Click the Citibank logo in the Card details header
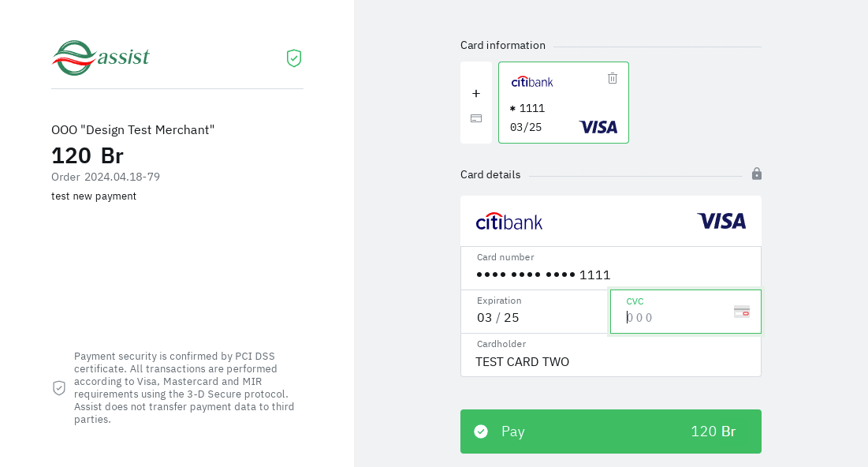The height and width of the screenshot is (467, 868). click(x=509, y=221)
